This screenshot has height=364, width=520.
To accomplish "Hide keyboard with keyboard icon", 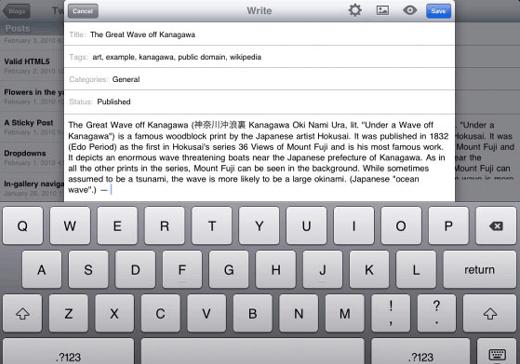I will [497, 352].
